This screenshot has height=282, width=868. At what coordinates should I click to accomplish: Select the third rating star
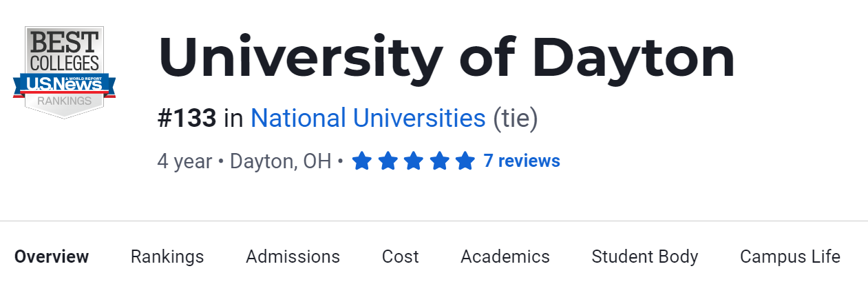tap(414, 161)
